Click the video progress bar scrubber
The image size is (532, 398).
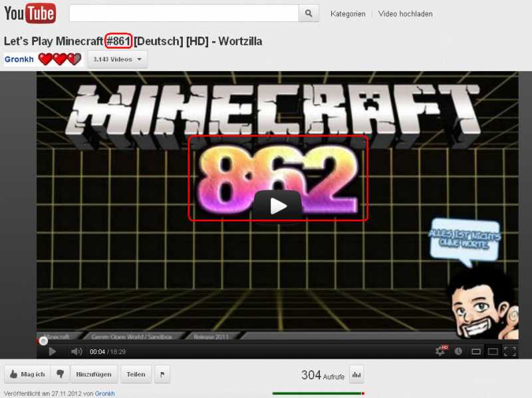pyautogui.click(x=43, y=340)
